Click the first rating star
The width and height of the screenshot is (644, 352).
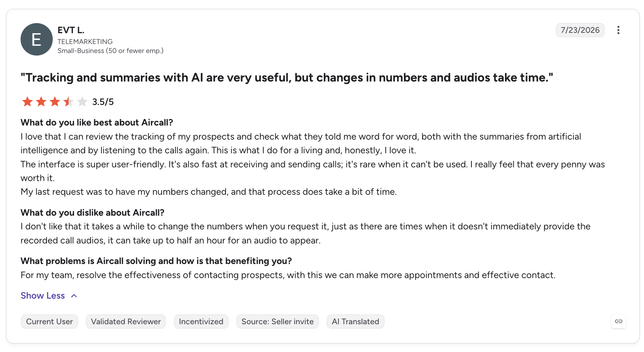pyautogui.click(x=27, y=102)
